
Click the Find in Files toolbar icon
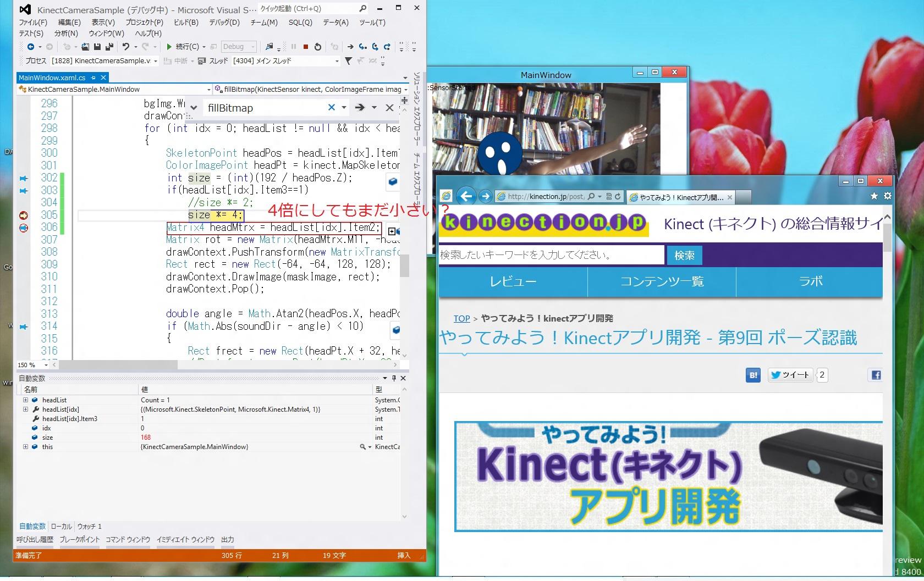coord(269,47)
